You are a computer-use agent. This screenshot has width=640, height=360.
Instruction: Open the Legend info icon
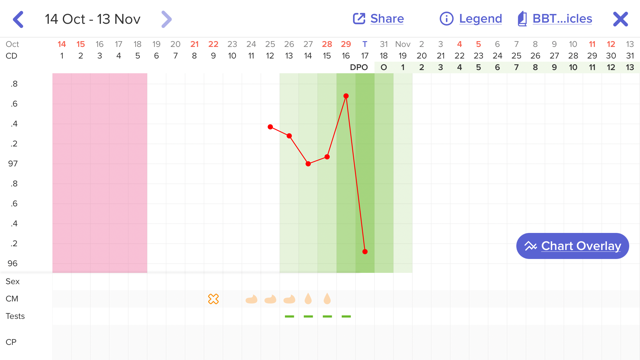point(446,19)
